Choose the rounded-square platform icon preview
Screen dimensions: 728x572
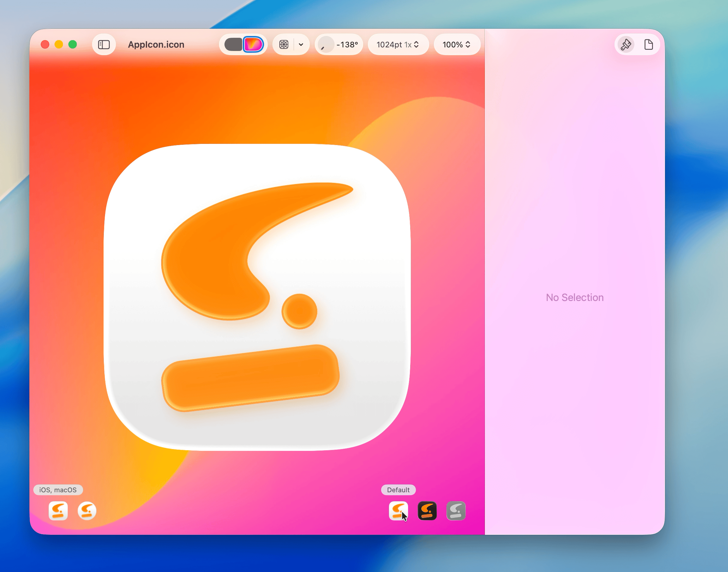[58, 511]
